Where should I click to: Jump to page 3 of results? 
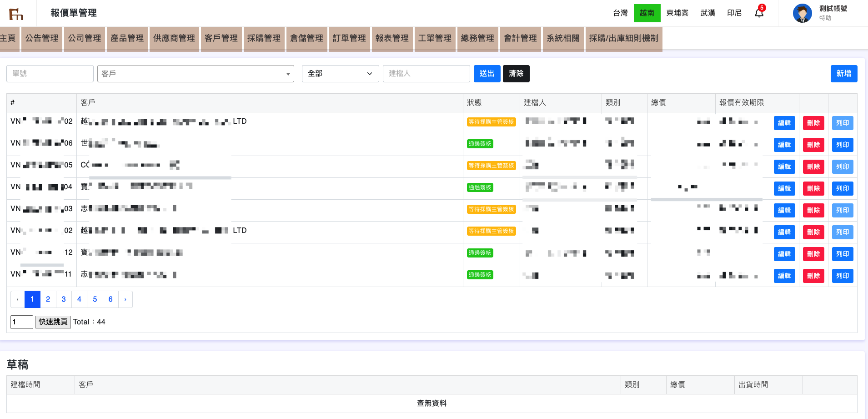64,299
